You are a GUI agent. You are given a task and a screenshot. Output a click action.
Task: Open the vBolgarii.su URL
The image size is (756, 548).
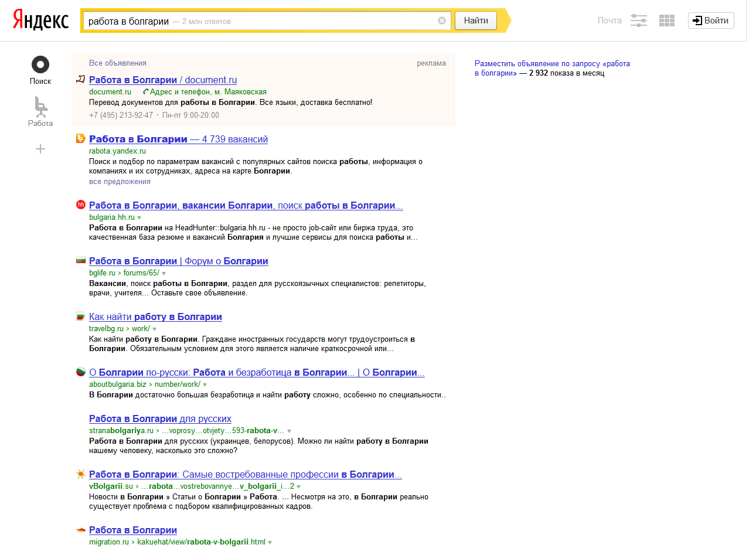tap(111, 486)
